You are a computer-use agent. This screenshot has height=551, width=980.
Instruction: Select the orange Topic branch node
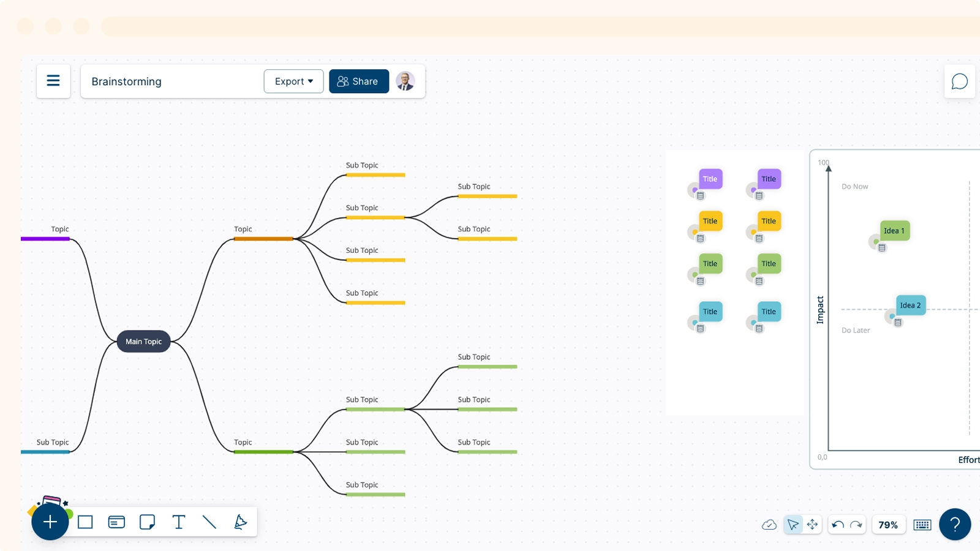(x=263, y=233)
